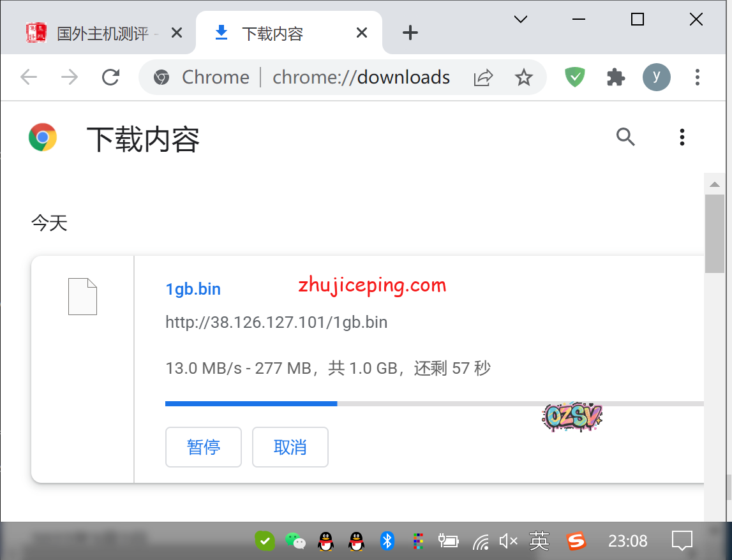The width and height of the screenshot is (732, 560).
Task: Click the green shield extension icon
Action: (575, 77)
